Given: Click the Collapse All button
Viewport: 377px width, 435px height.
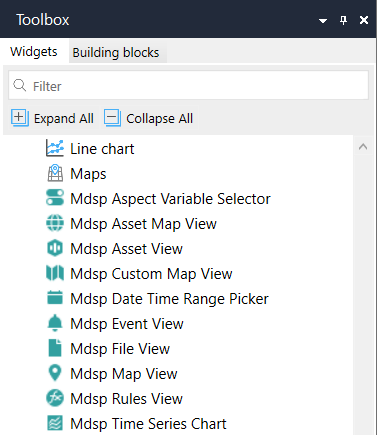Looking at the screenshot, I should point(149,118).
